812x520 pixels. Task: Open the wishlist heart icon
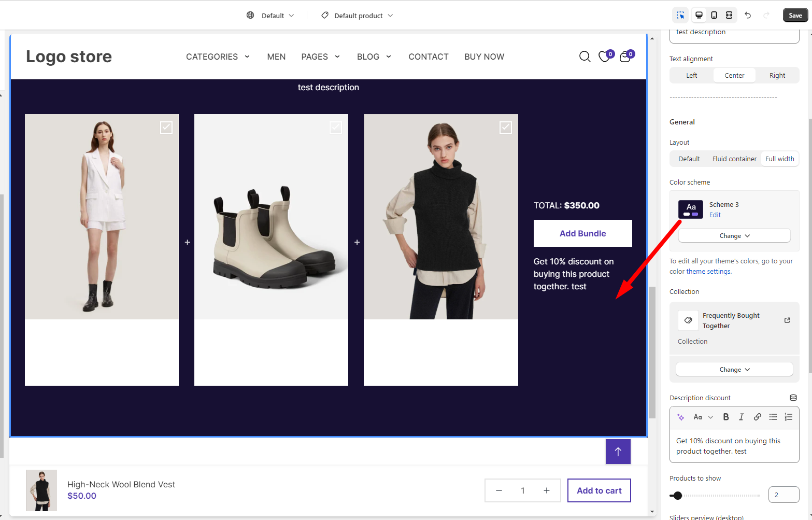click(605, 57)
